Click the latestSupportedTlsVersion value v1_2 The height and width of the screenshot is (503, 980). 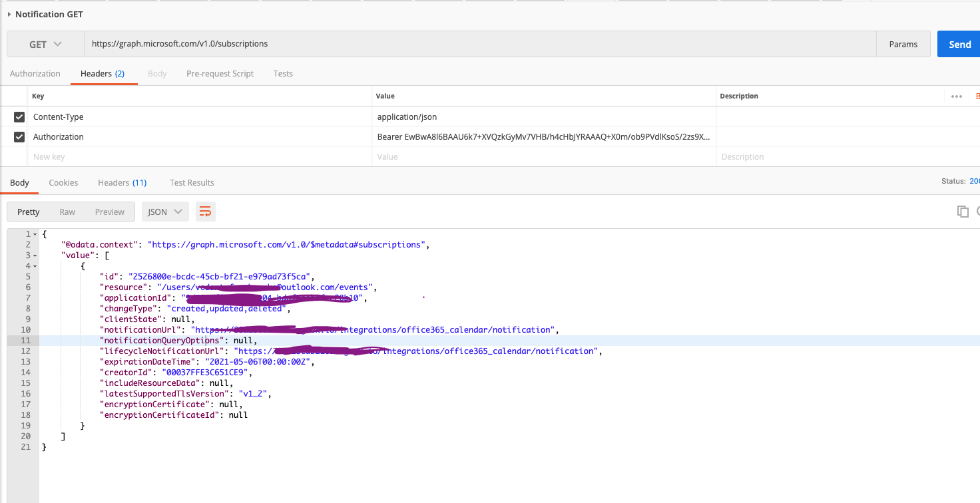pyautogui.click(x=253, y=394)
